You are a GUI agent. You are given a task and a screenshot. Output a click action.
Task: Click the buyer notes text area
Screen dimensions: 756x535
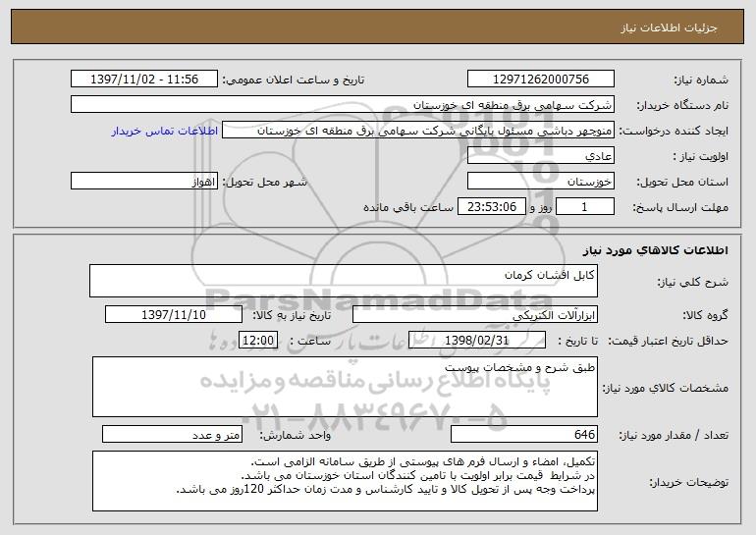pyautogui.click(x=345, y=481)
